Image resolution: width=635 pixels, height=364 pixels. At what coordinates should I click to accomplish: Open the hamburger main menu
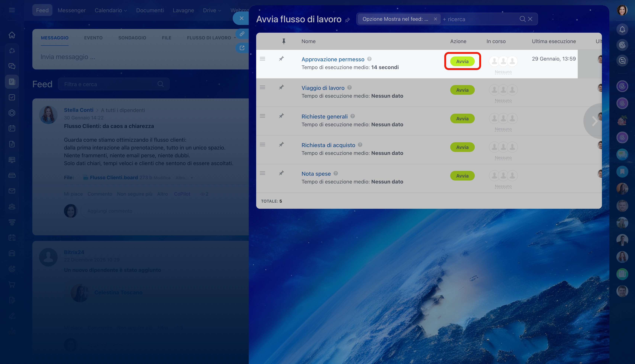click(x=12, y=10)
